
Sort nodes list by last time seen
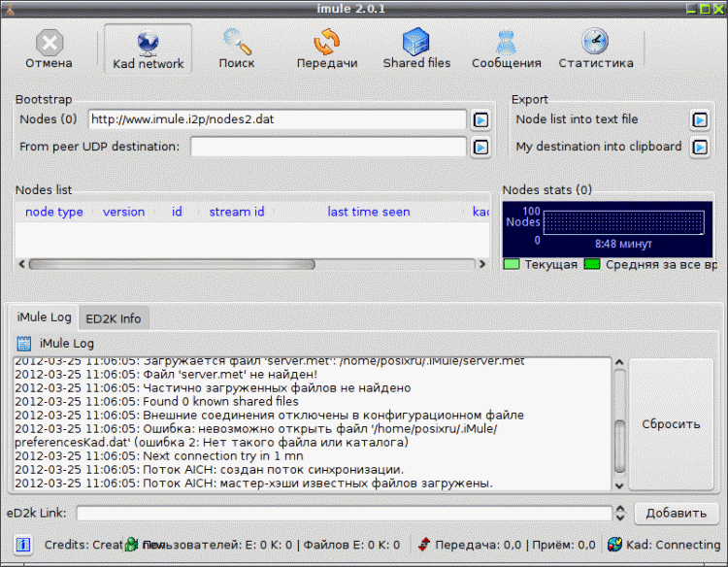click(x=369, y=213)
